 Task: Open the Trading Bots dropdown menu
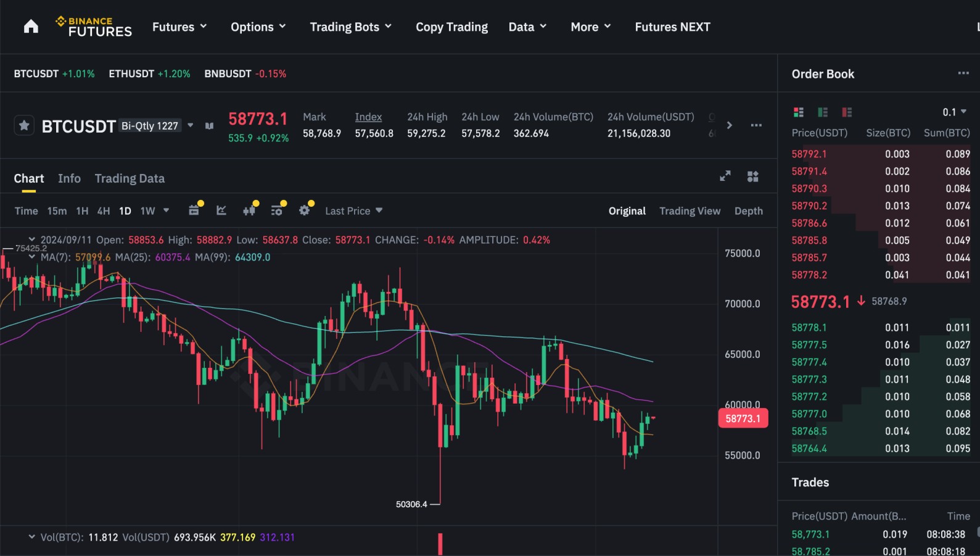point(351,27)
